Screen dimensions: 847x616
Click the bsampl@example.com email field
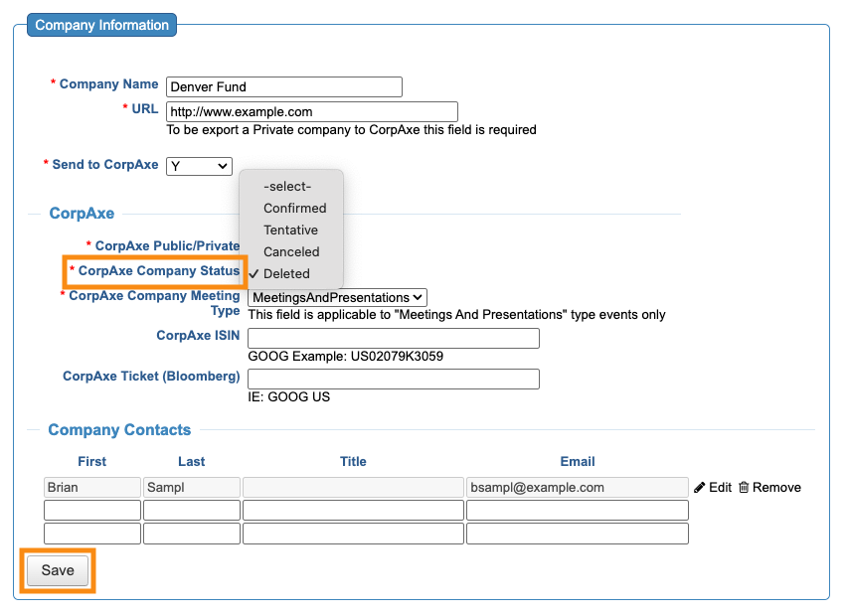[577, 488]
